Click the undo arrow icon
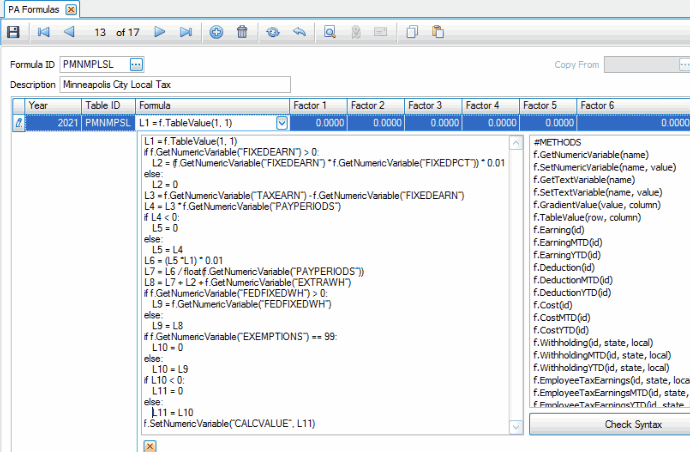690x452 pixels. click(x=298, y=32)
